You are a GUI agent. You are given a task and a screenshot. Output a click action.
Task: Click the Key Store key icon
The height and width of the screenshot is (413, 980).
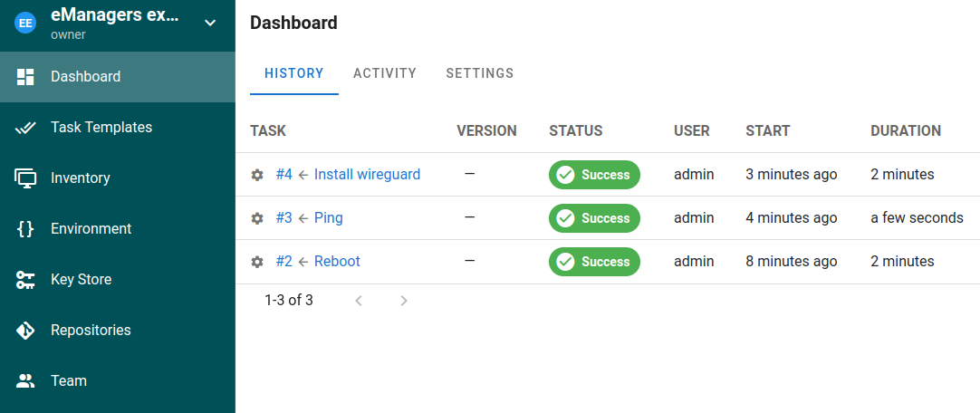point(25,280)
